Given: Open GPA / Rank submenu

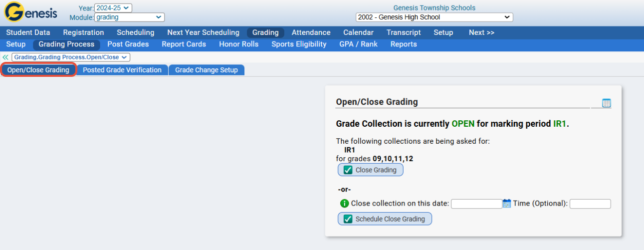Looking at the screenshot, I should coord(358,44).
